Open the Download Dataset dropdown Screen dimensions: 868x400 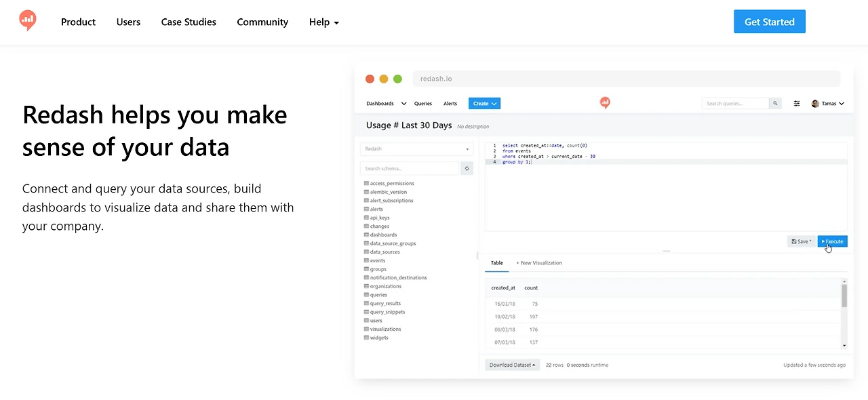click(513, 365)
